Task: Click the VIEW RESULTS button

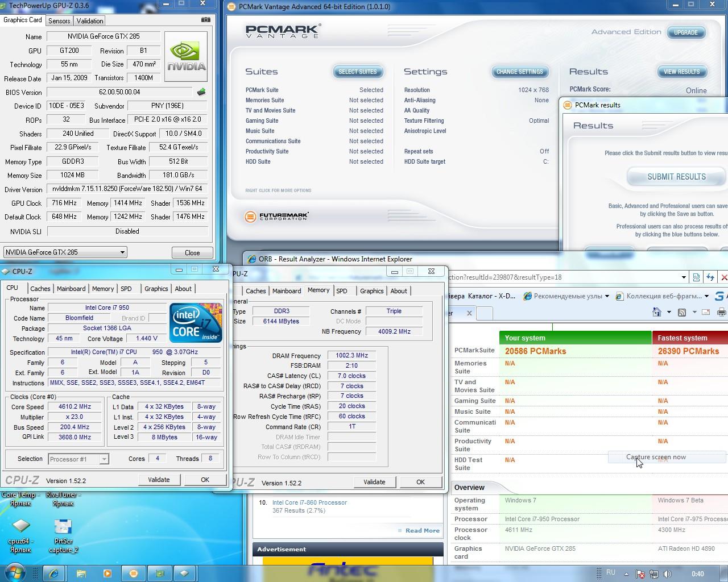Action: pyautogui.click(x=682, y=72)
